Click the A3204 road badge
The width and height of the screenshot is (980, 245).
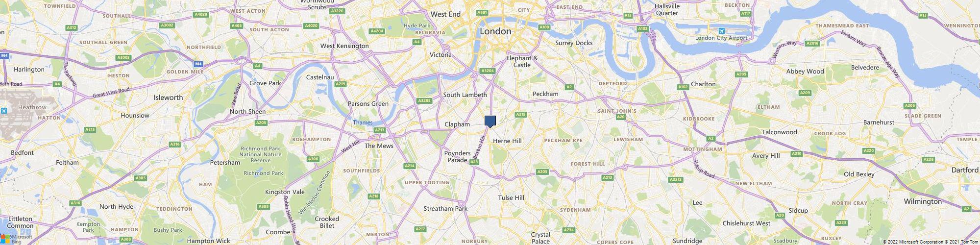487,71
